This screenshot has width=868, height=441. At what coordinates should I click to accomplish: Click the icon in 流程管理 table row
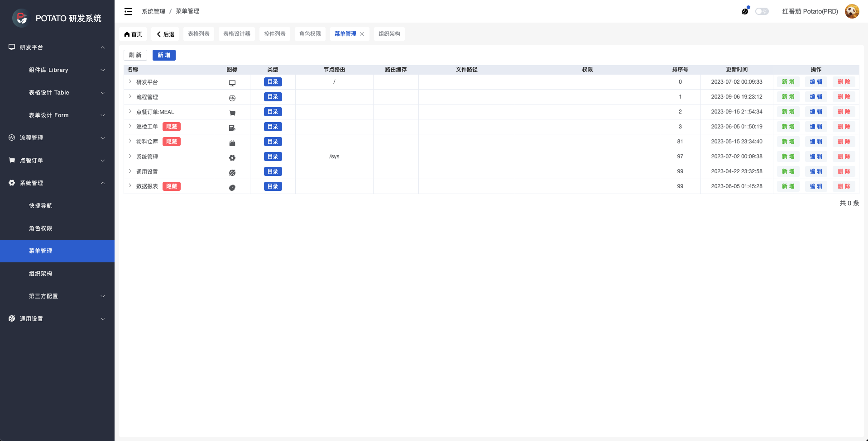click(232, 98)
